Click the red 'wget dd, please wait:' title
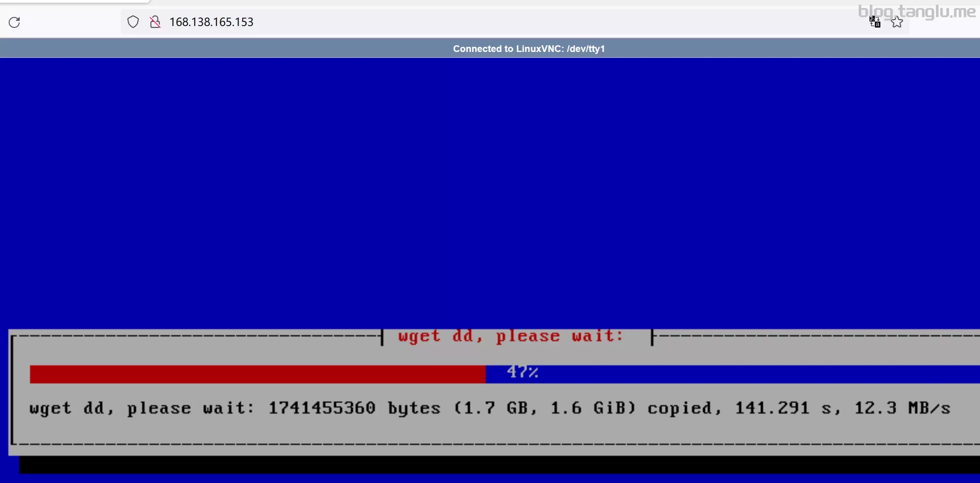The image size is (980, 483). [x=511, y=337]
